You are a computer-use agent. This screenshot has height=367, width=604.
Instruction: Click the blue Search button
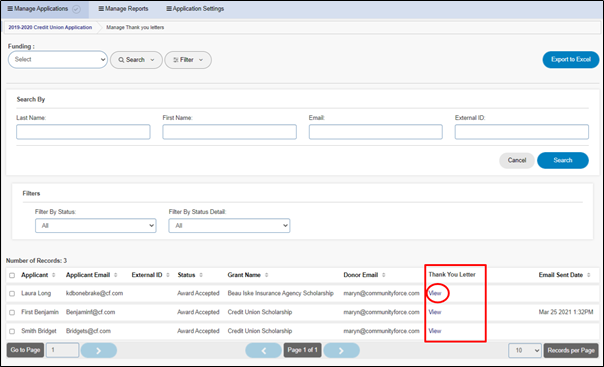[563, 160]
